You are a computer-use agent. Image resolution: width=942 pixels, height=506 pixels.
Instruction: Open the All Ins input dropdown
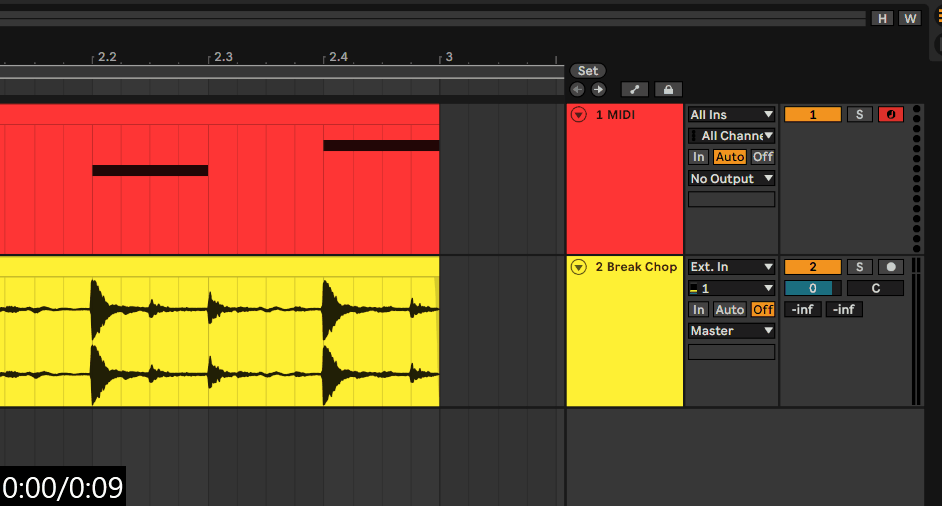(x=731, y=115)
